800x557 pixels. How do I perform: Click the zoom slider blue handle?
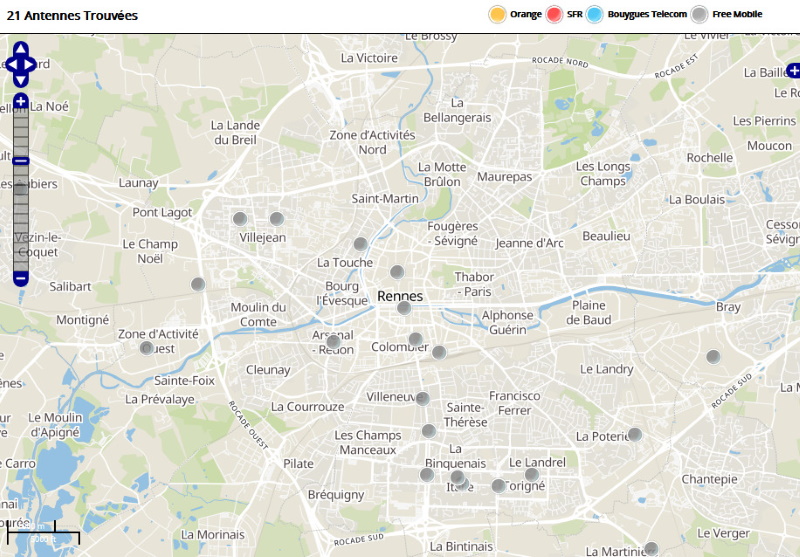click(x=20, y=161)
